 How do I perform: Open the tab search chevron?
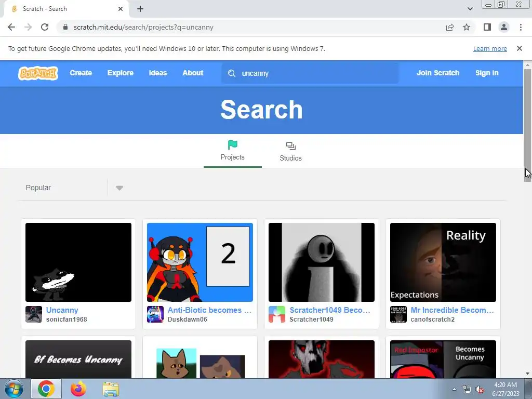pos(470,9)
